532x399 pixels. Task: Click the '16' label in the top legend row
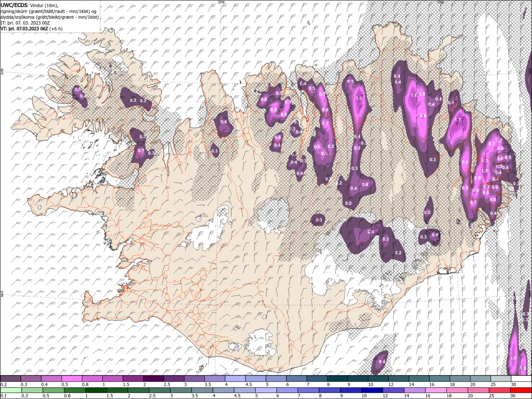click(432, 384)
